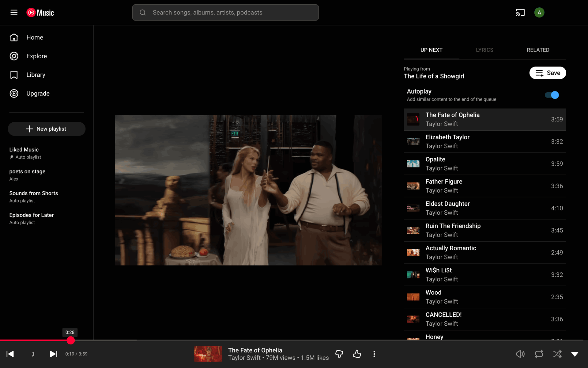
Task: Seek within the song progress bar
Action: (x=294, y=340)
